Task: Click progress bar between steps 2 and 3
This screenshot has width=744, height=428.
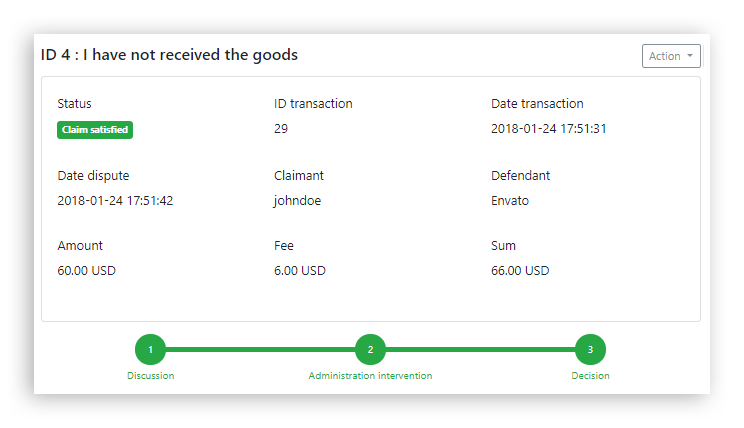Action: click(480, 349)
